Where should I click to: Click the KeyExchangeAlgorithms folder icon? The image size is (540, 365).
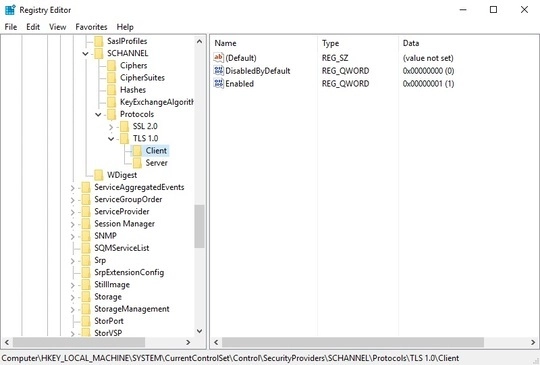pyautogui.click(x=112, y=102)
